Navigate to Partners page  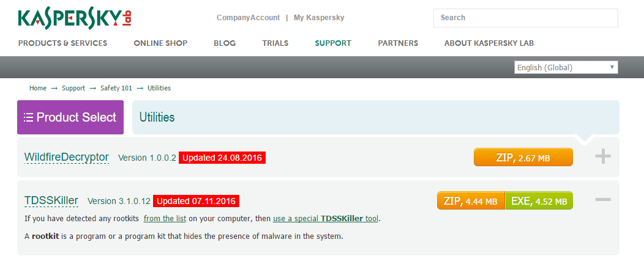[398, 43]
